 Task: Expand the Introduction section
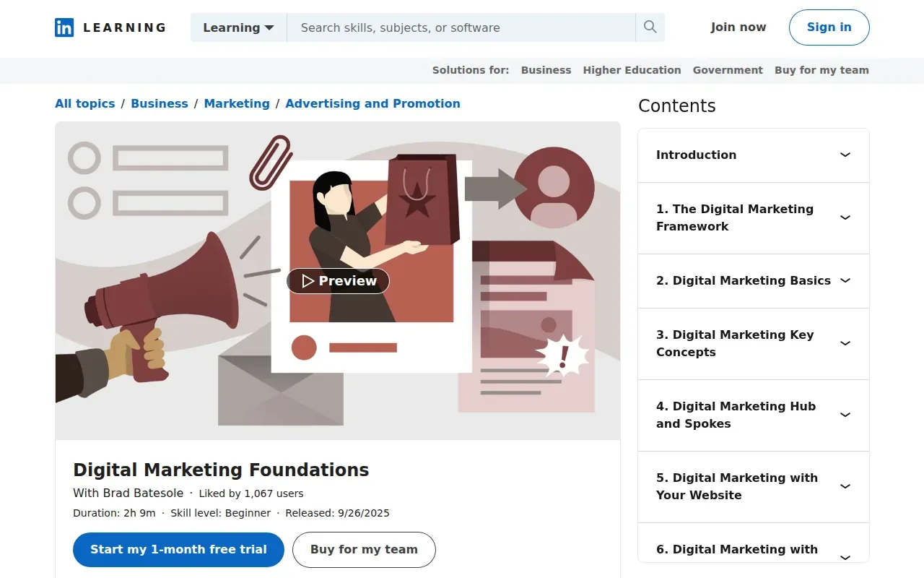[x=754, y=155]
